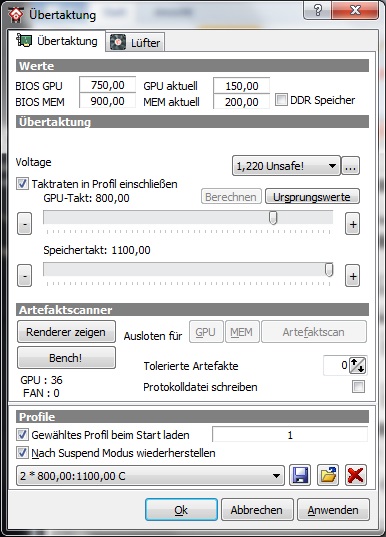The height and width of the screenshot is (537, 386).
Task: Click the help question mark button
Action: [x=317, y=11]
